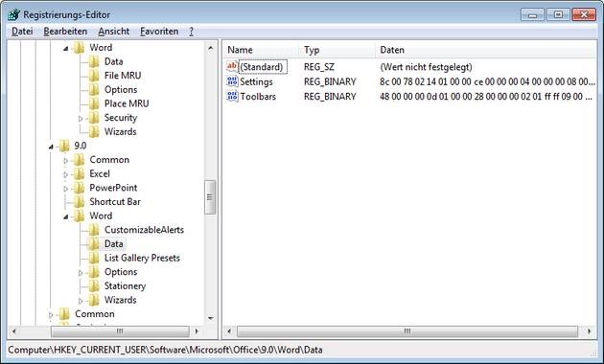The height and width of the screenshot is (364, 604).
Task: Select the Stationery key
Action: click(125, 286)
